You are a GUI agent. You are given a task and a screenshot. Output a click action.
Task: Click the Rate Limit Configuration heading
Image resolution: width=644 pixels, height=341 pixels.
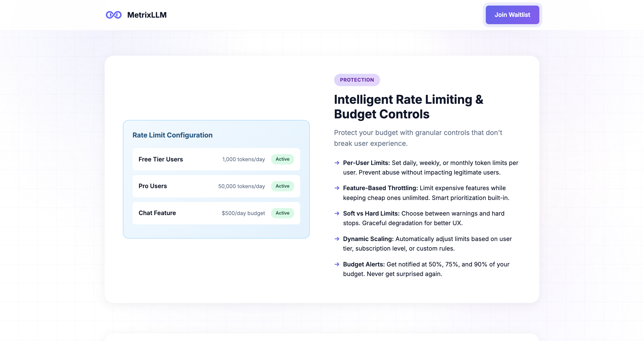(172, 135)
